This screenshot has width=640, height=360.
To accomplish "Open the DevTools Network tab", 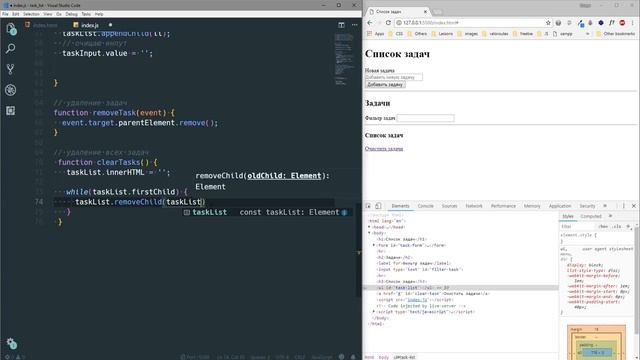I will (x=474, y=206).
